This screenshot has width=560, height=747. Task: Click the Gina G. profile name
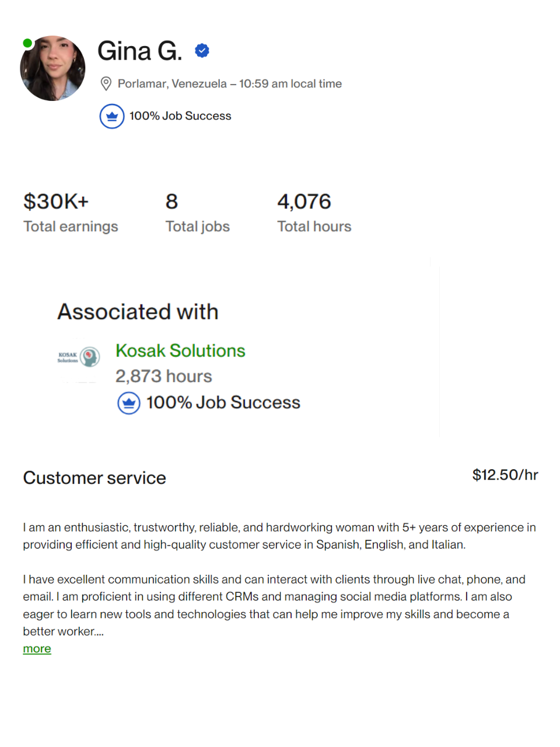click(x=139, y=51)
